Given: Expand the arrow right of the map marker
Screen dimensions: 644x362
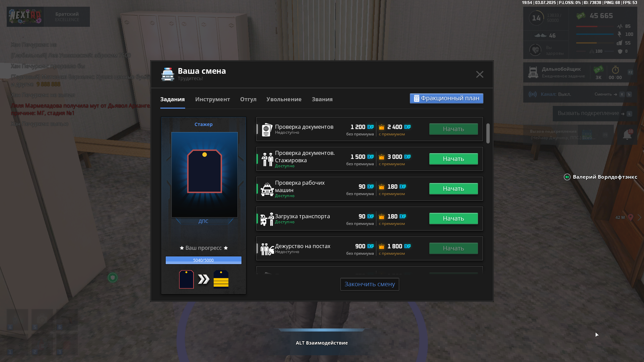Looking at the screenshot, I should click(x=639, y=217).
